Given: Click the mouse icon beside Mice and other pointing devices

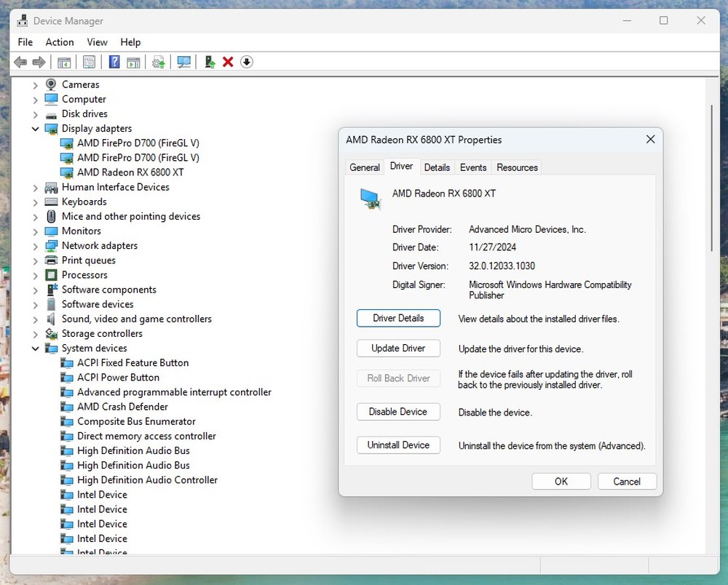Looking at the screenshot, I should (51, 217).
